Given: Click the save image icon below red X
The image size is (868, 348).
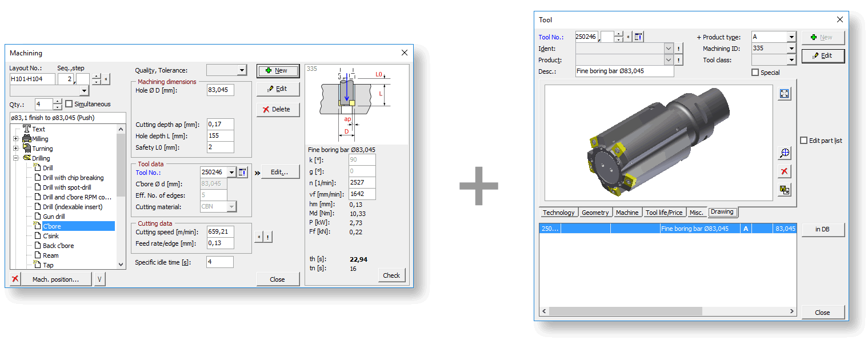Looking at the screenshot, I should (x=785, y=190).
